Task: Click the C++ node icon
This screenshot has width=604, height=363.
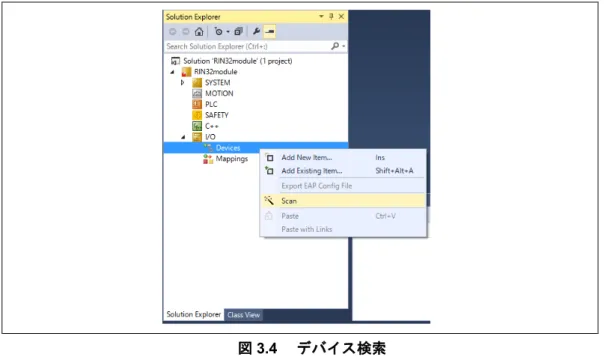Action: [197, 126]
